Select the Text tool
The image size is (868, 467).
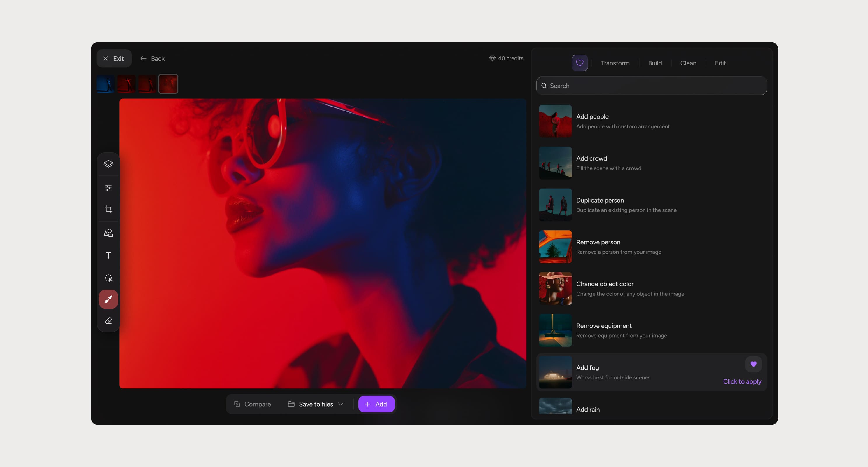108,256
